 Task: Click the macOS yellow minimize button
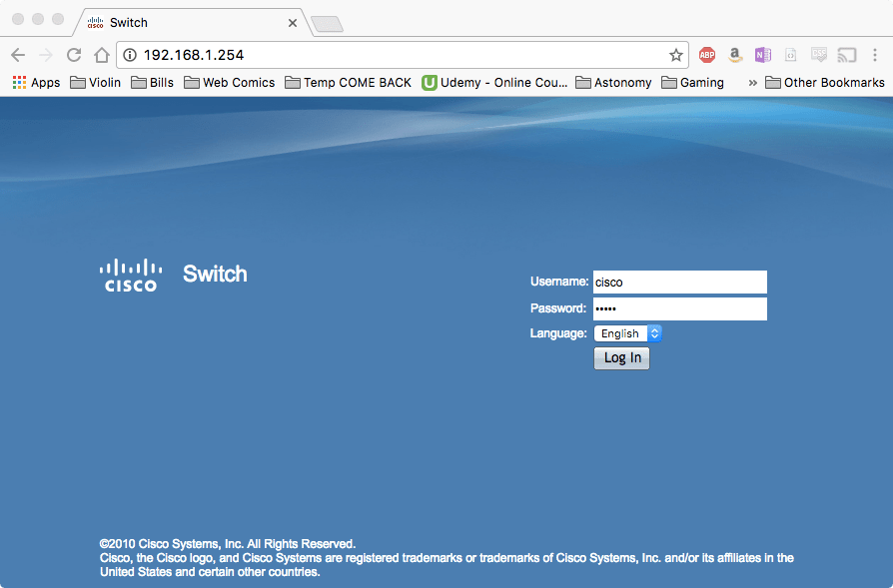point(38,19)
